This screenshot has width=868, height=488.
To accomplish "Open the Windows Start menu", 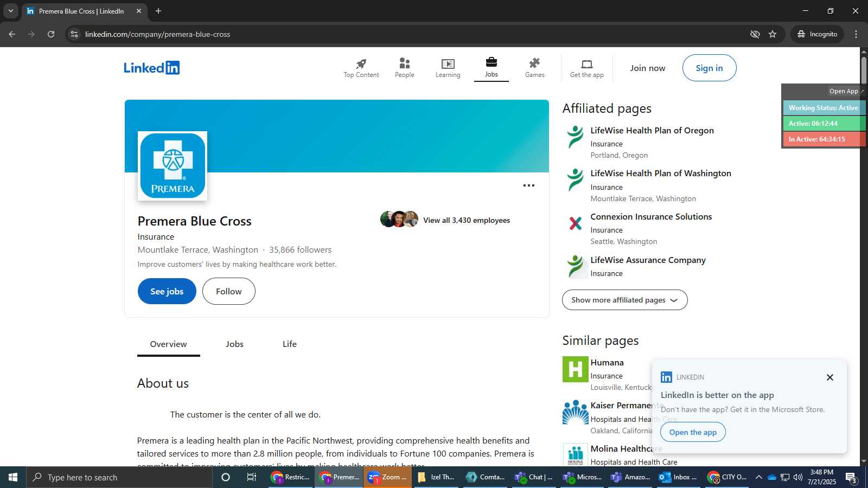I will coord(13,477).
